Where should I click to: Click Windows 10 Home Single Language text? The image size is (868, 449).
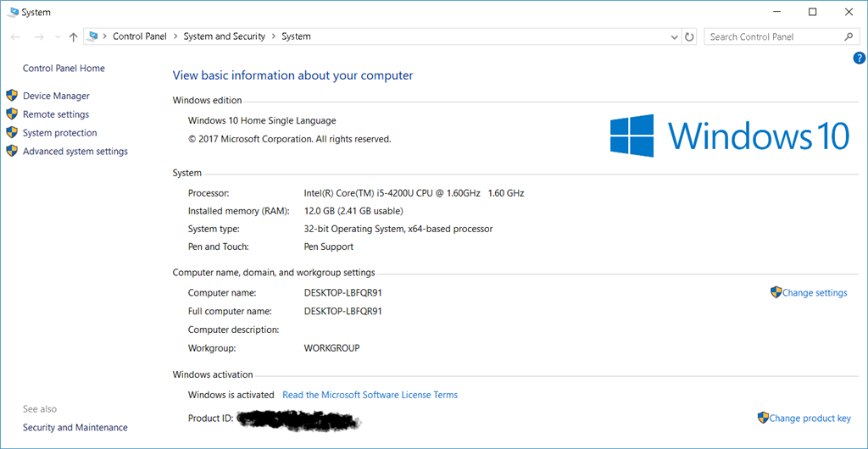262,120
